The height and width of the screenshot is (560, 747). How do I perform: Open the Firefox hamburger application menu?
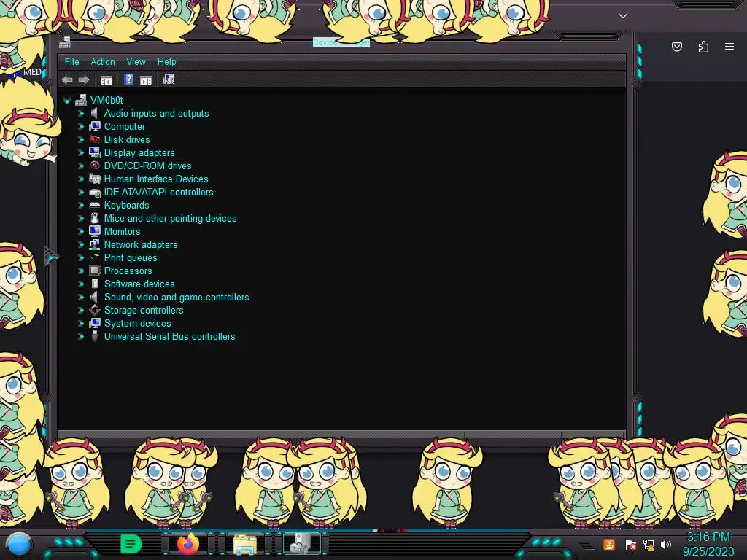pos(729,47)
